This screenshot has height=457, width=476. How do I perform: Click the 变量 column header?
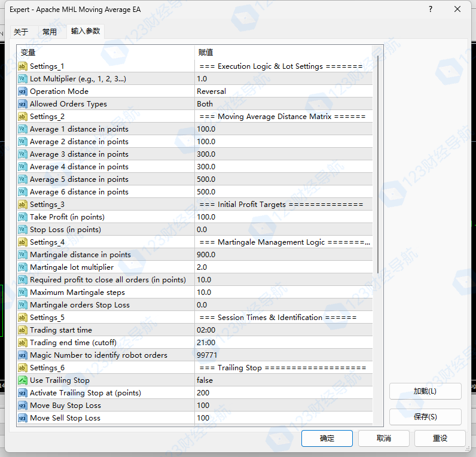coord(106,53)
